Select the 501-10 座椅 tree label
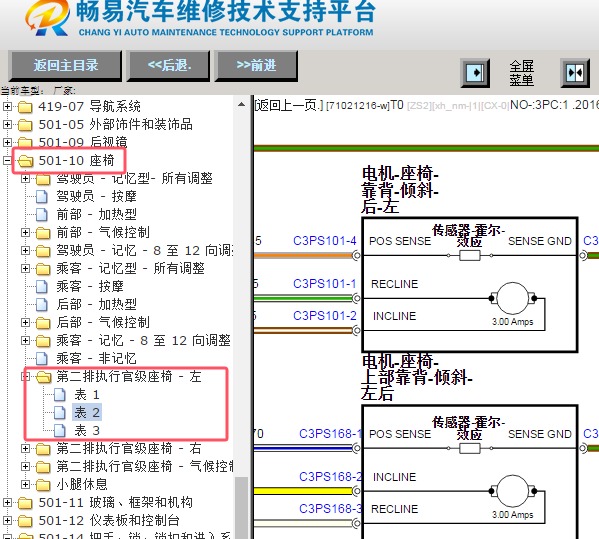The width and height of the screenshot is (599, 539). point(76,160)
